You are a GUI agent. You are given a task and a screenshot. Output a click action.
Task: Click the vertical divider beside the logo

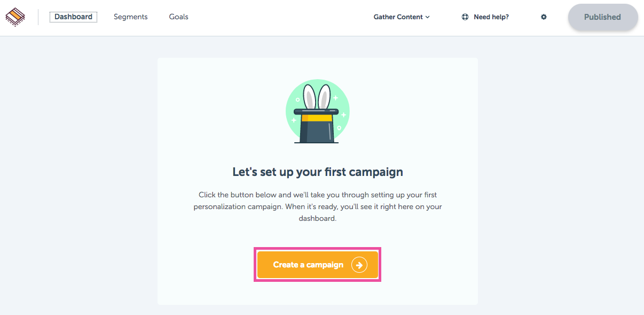click(38, 17)
